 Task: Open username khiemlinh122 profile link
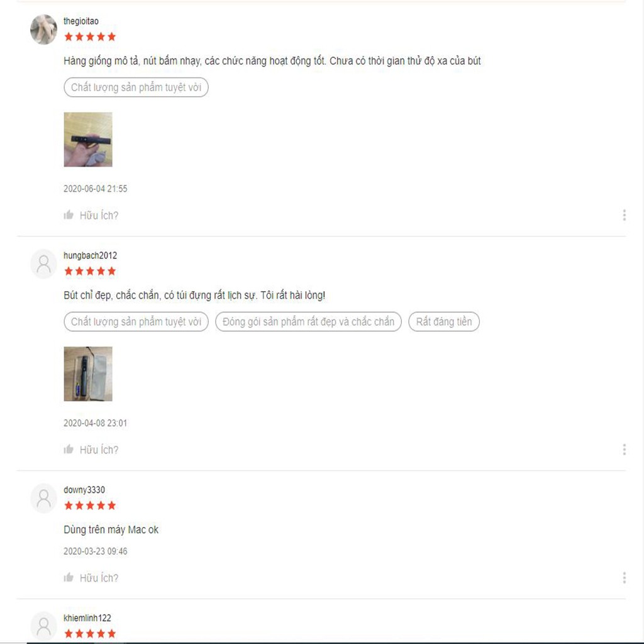click(87, 618)
